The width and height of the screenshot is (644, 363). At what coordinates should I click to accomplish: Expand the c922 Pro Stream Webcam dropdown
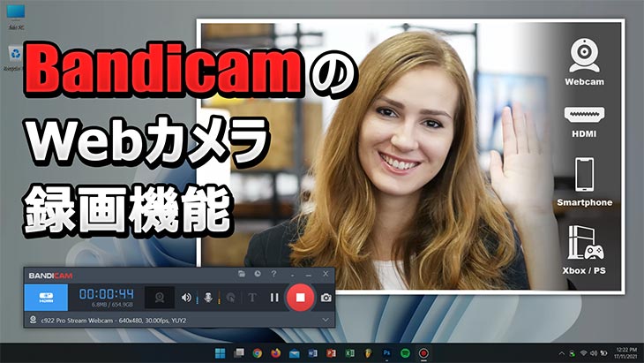pos(326,320)
